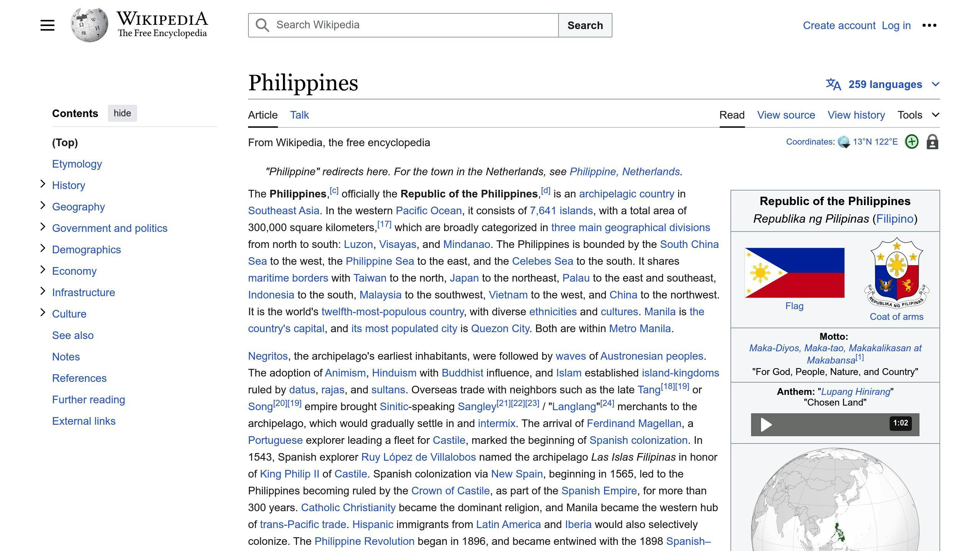
Task: Open the View history tab
Action: [x=856, y=115]
